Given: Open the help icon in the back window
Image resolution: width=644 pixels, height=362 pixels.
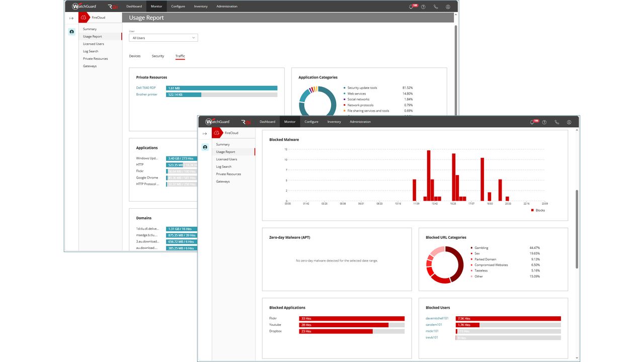Looking at the screenshot, I should tap(423, 7).
